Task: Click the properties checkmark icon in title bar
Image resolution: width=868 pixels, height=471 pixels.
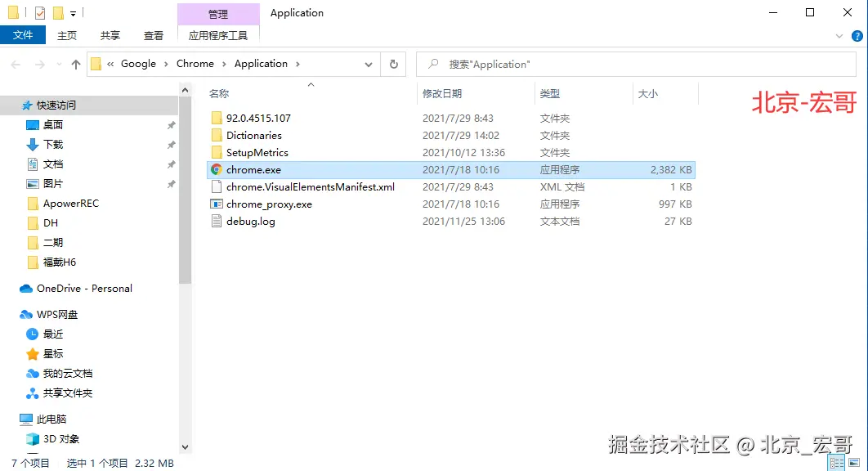Action: [x=40, y=12]
